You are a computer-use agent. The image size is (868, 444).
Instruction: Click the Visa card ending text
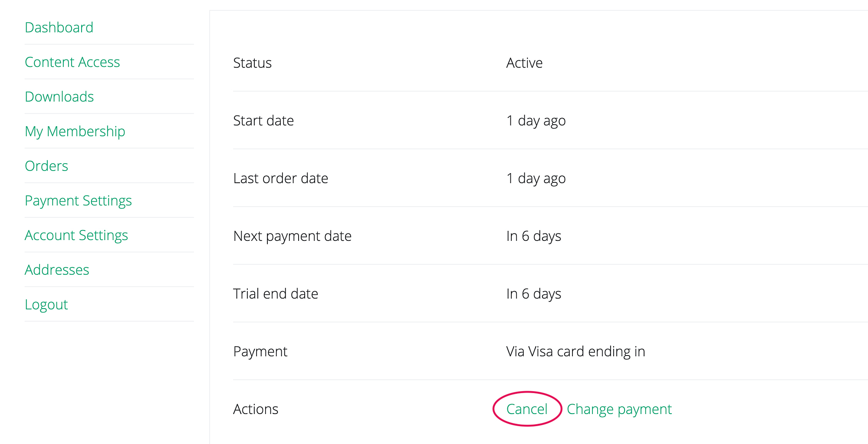tap(575, 352)
